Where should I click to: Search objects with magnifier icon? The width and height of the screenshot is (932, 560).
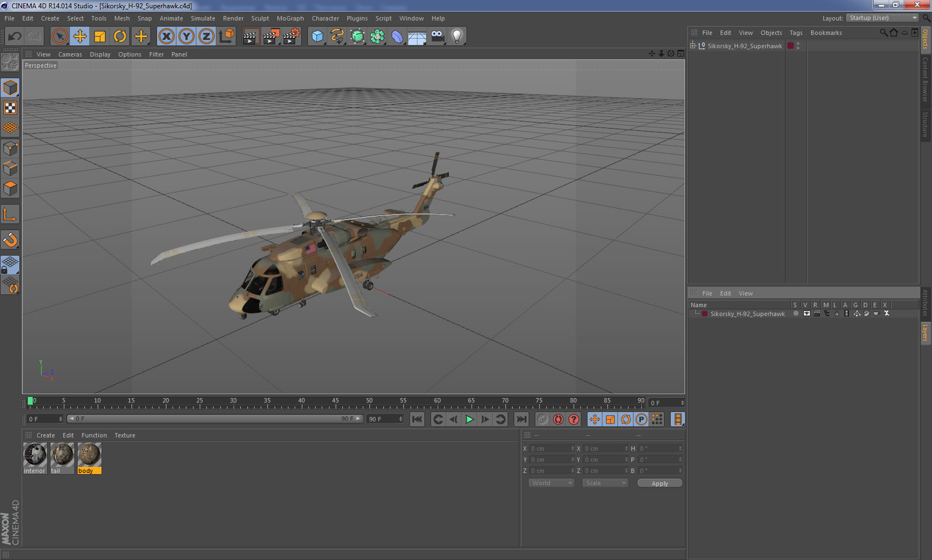pyautogui.click(x=884, y=33)
